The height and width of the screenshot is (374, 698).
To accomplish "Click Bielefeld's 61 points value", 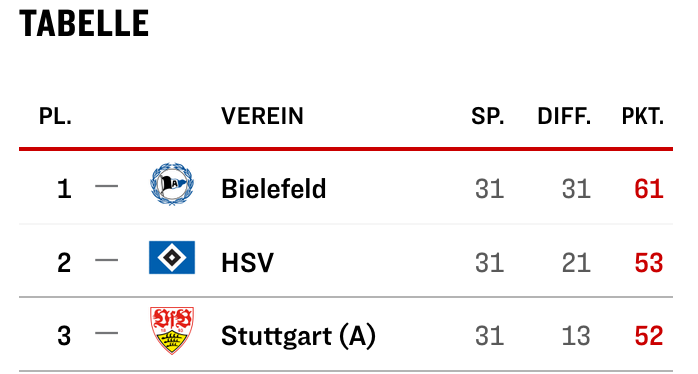I will pyautogui.click(x=649, y=189).
